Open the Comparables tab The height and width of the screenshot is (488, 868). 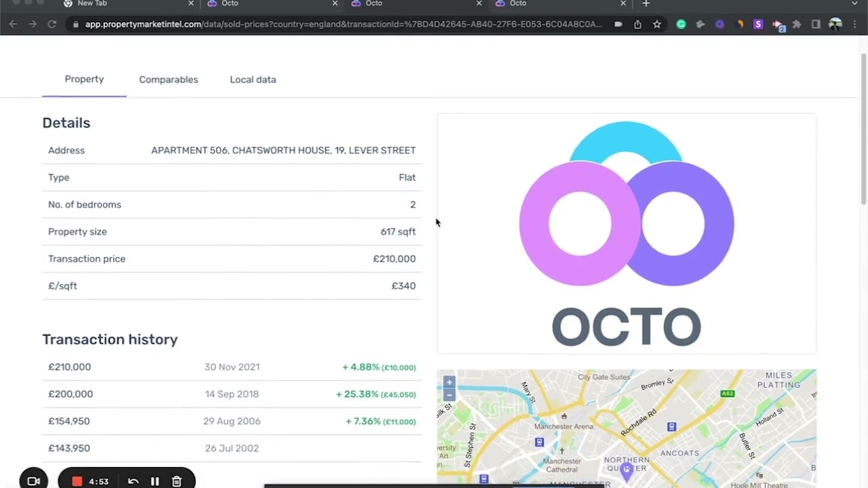tap(168, 79)
